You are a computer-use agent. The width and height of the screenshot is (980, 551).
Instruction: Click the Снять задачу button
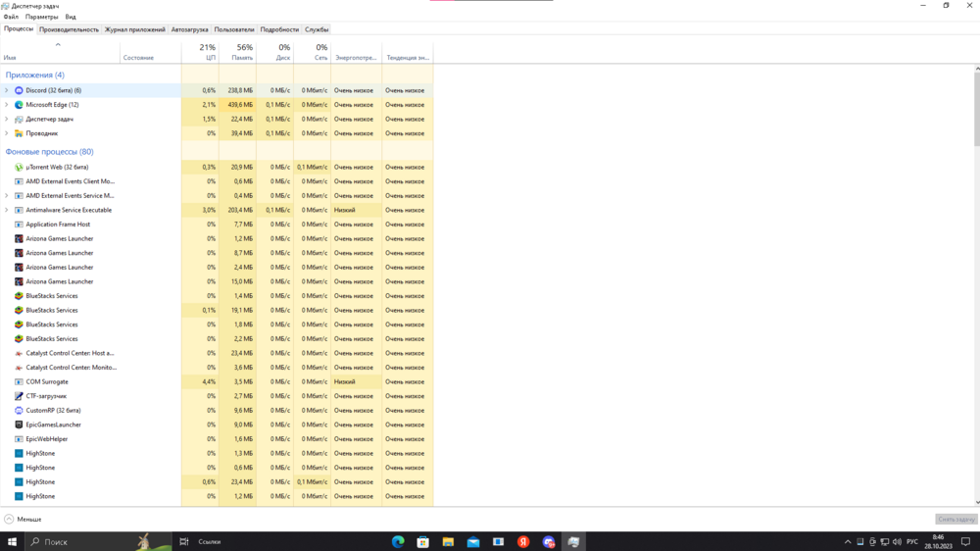click(x=956, y=519)
